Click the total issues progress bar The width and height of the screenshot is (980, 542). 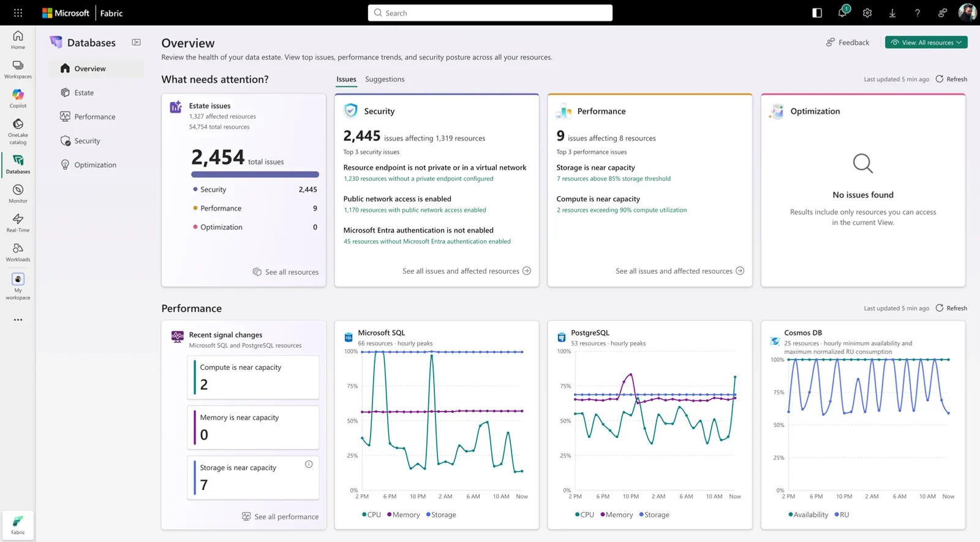[255, 175]
